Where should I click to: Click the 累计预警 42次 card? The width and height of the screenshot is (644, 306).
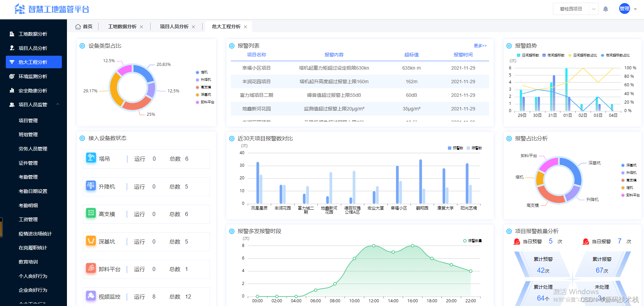coord(543,265)
